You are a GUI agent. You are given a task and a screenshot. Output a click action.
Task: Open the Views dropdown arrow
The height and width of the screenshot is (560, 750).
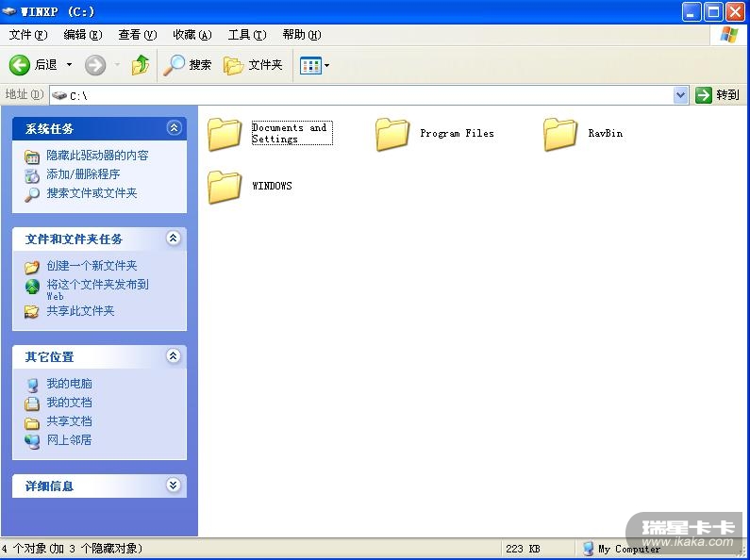(x=326, y=65)
